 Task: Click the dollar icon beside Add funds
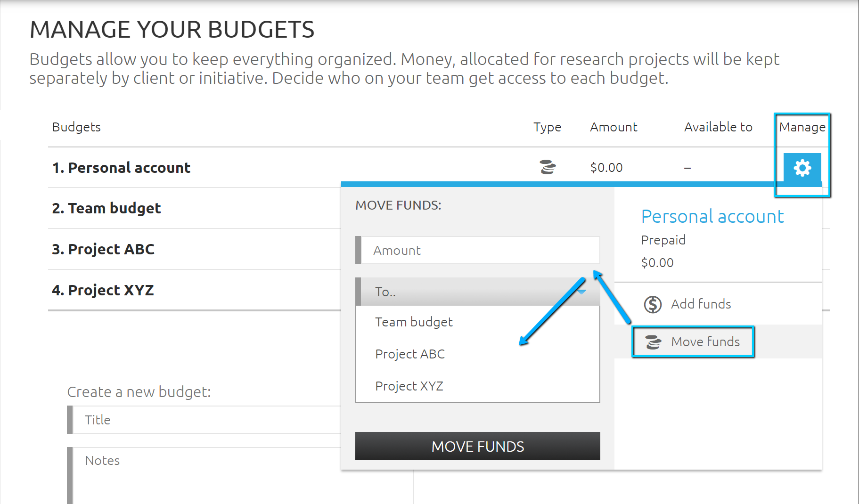tap(653, 304)
